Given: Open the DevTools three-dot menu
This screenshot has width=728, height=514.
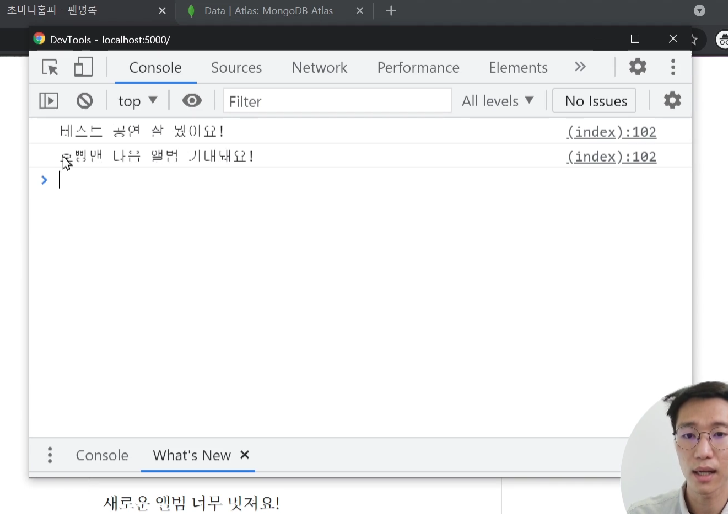Looking at the screenshot, I should pos(673,67).
